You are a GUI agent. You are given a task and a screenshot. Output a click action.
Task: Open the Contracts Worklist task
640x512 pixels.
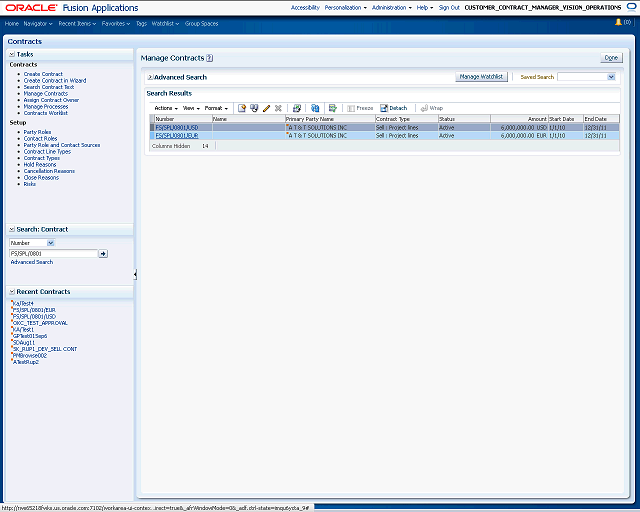coord(46,113)
